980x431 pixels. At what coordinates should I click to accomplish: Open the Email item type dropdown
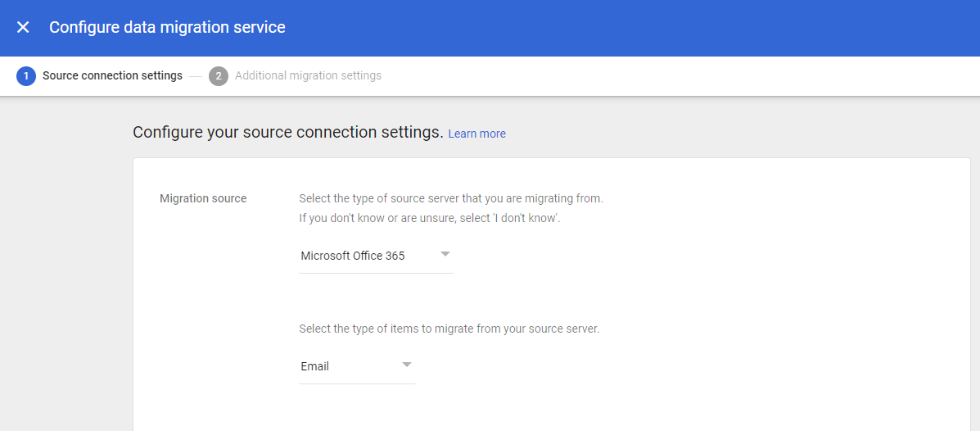(358, 366)
